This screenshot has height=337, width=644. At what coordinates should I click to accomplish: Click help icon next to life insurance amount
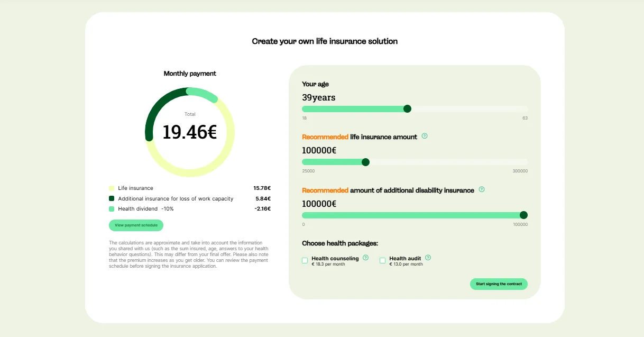click(425, 136)
